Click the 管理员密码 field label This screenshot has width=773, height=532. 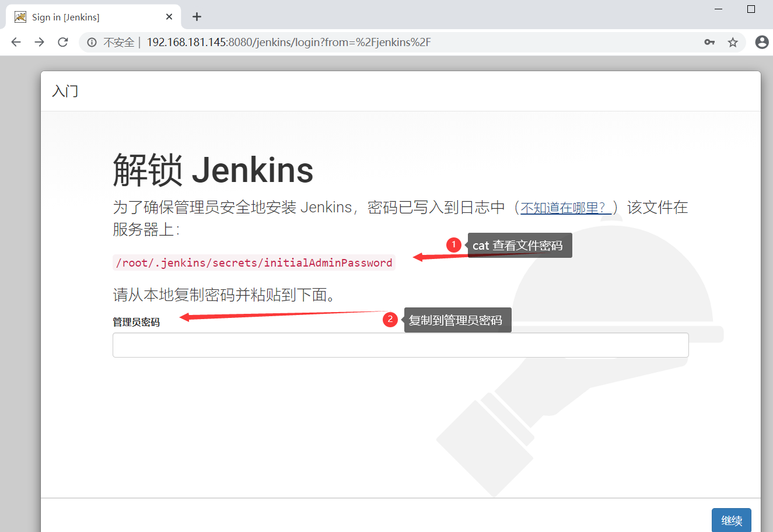pos(136,322)
